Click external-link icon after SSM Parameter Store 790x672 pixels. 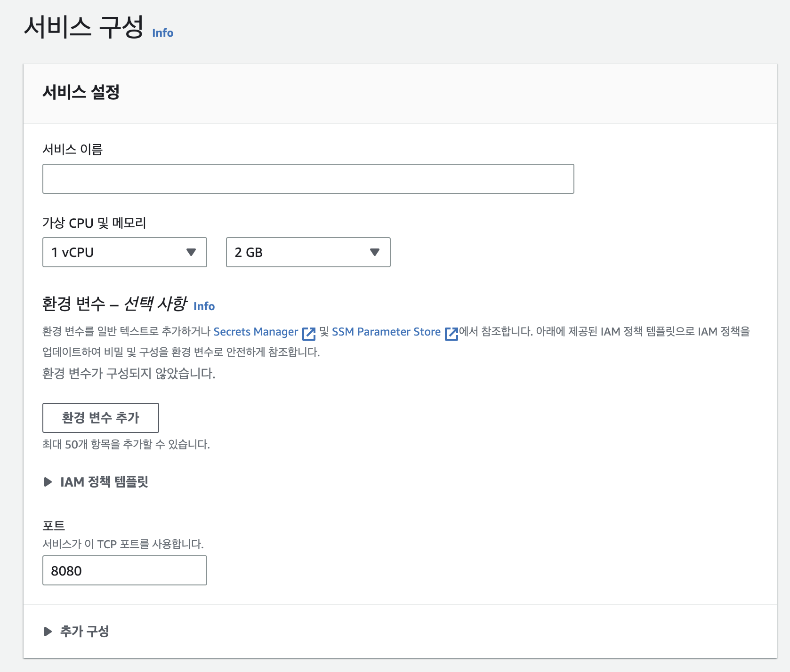click(451, 333)
